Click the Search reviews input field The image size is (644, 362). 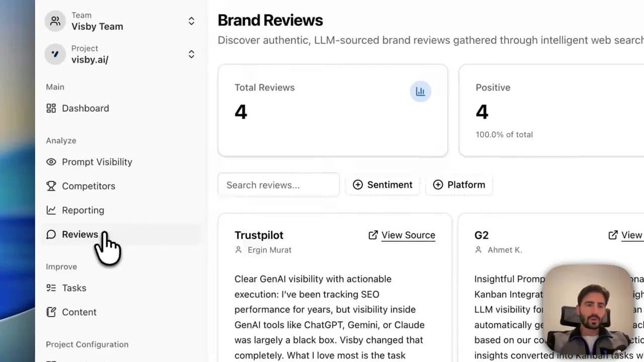278,185
